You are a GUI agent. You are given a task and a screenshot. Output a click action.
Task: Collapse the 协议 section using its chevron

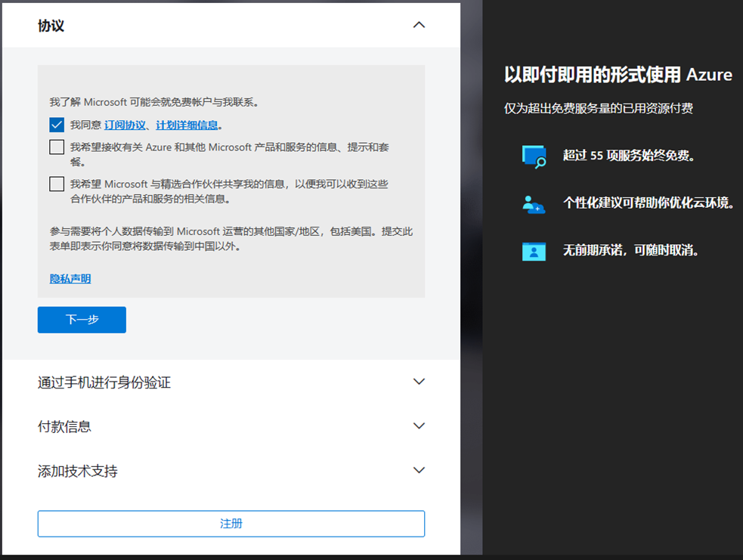coord(419,25)
